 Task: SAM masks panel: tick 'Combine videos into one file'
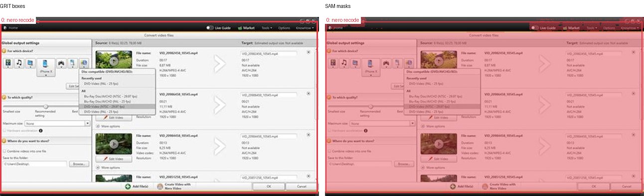coord(330,151)
